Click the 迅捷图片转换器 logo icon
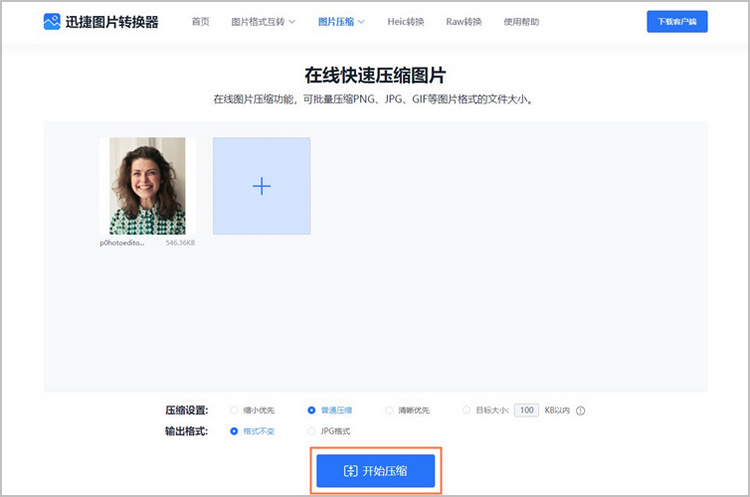Viewport: 750px width, 497px height. [52, 22]
